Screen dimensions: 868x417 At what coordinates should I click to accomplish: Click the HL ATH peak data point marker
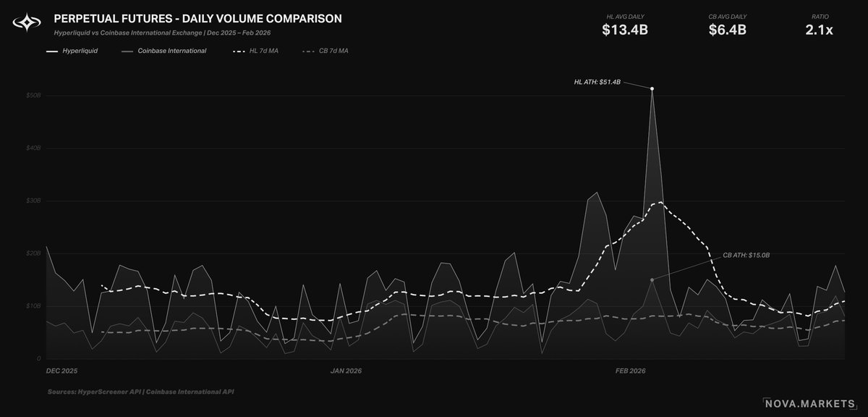[652, 88]
